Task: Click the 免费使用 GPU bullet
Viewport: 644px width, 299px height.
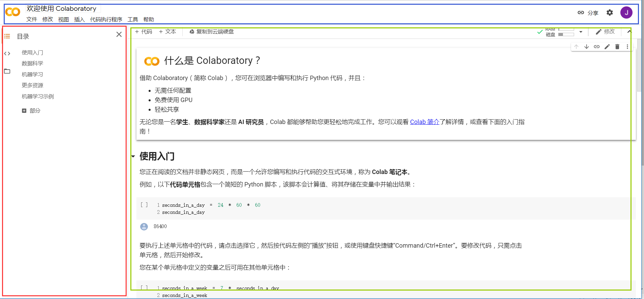Action: pyautogui.click(x=174, y=100)
